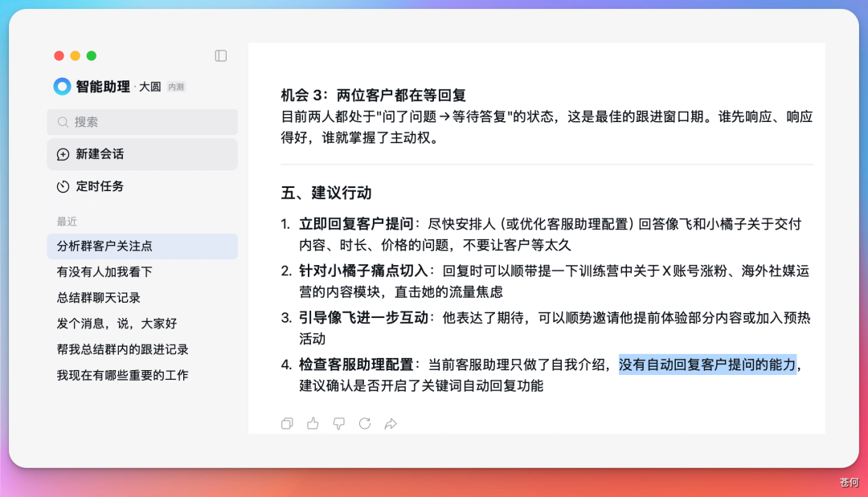
Task: Click the bold text 引导像飞进一步互动
Action: pyautogui.click(x=364, y=318)
